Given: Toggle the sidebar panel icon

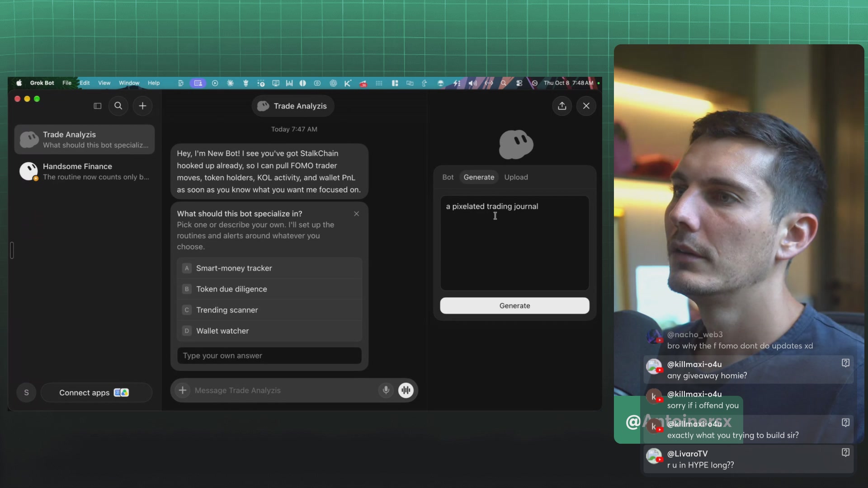Looking at the screenshot, I should (x=97, y=106).
